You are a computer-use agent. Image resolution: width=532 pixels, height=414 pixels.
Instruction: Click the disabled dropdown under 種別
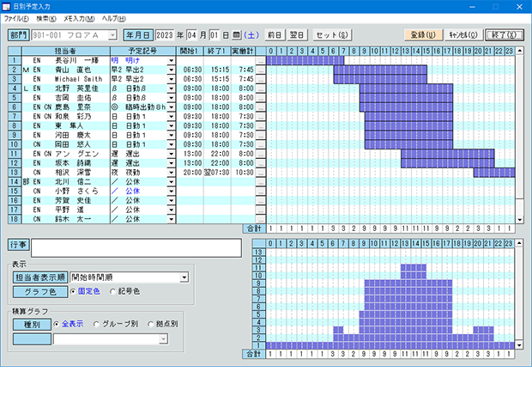tap(111, 339)
